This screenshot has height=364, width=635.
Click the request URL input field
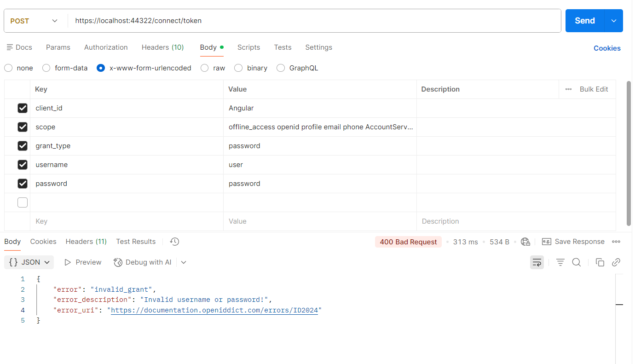[313, 21]
